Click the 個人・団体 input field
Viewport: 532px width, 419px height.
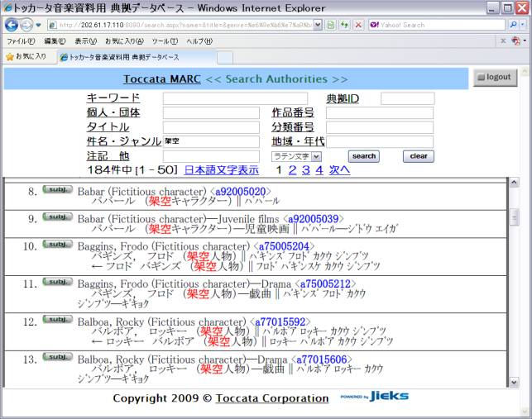(x=211, y=113)
